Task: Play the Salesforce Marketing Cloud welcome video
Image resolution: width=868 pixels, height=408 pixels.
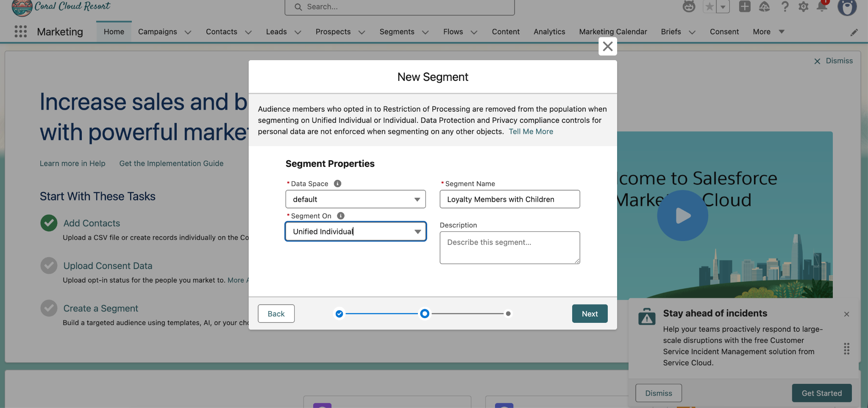Action: click(x=682, y=216)
